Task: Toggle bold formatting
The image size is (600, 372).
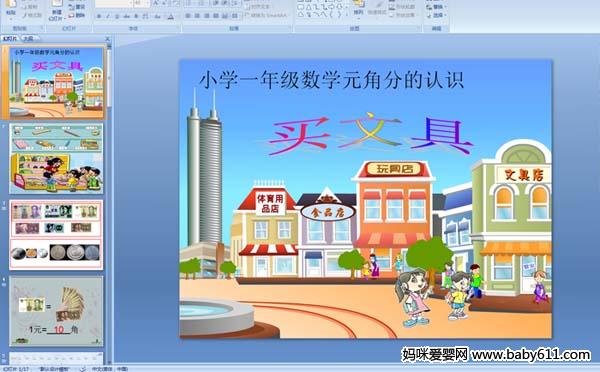Action: pyautogui.click(x=99, y=16)
